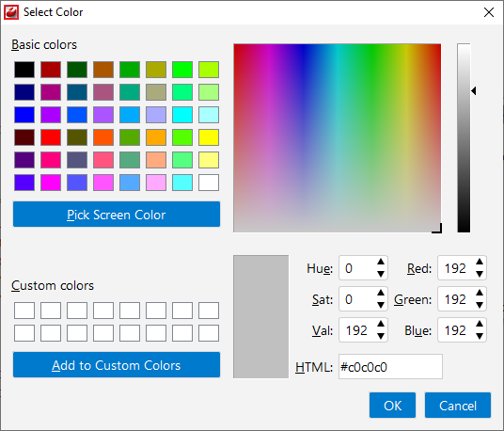Decrease the Red value with down arrow

[x=480, y=274]
